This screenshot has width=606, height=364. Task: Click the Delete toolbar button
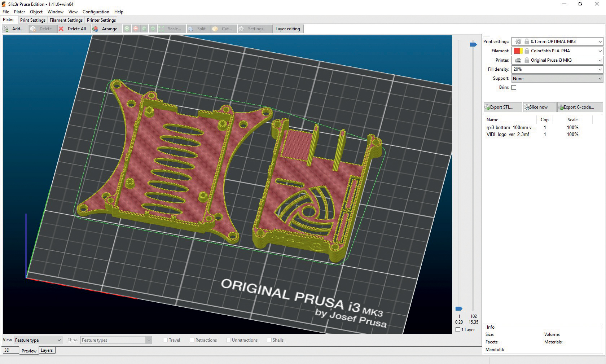43,29
